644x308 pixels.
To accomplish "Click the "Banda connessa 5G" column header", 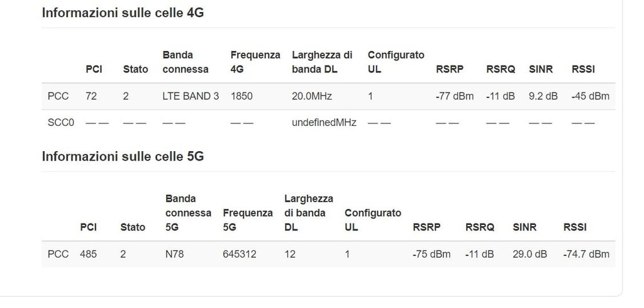I will pos(188,213).
